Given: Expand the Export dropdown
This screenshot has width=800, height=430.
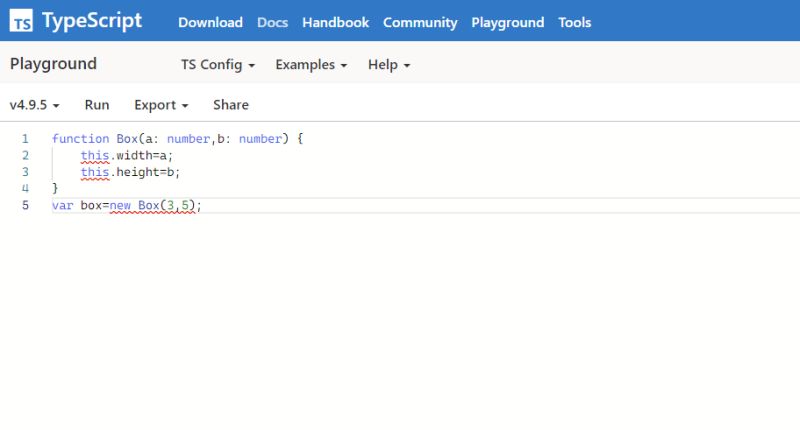Looking at the screenshot, I should 161,105.
